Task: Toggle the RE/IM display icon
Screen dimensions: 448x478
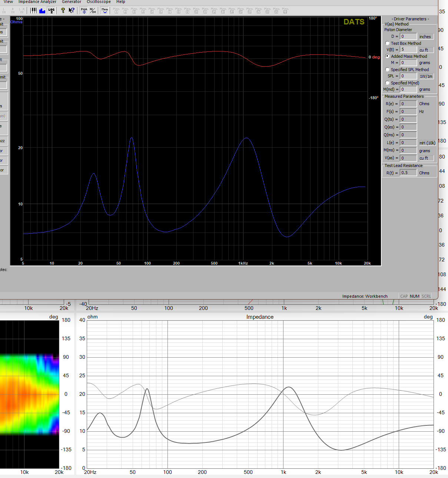Action: coord(93,11)
